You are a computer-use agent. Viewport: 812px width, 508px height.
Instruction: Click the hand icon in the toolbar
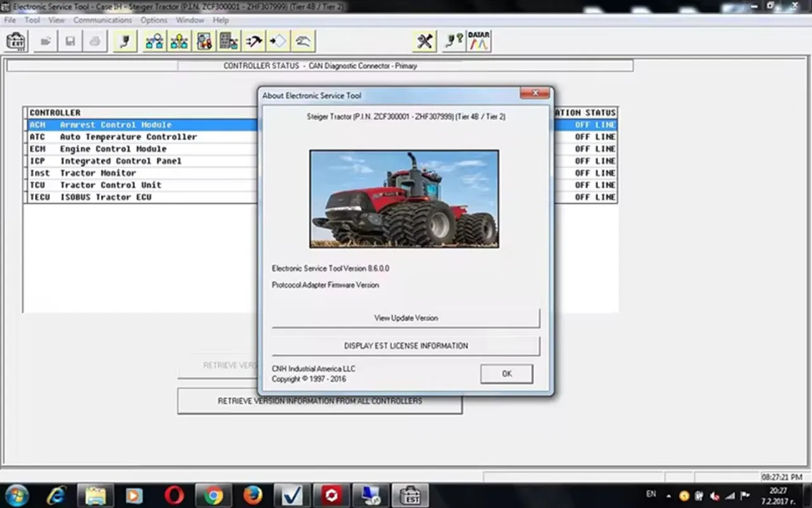click(303, 42)
